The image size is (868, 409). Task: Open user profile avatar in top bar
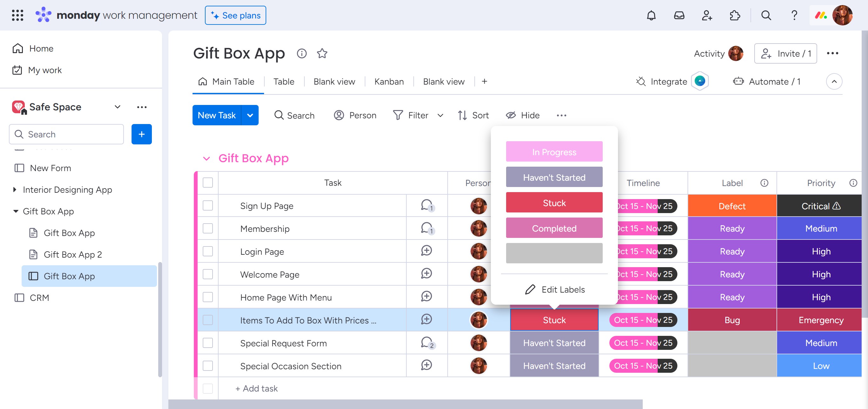(x=842, y=15)
